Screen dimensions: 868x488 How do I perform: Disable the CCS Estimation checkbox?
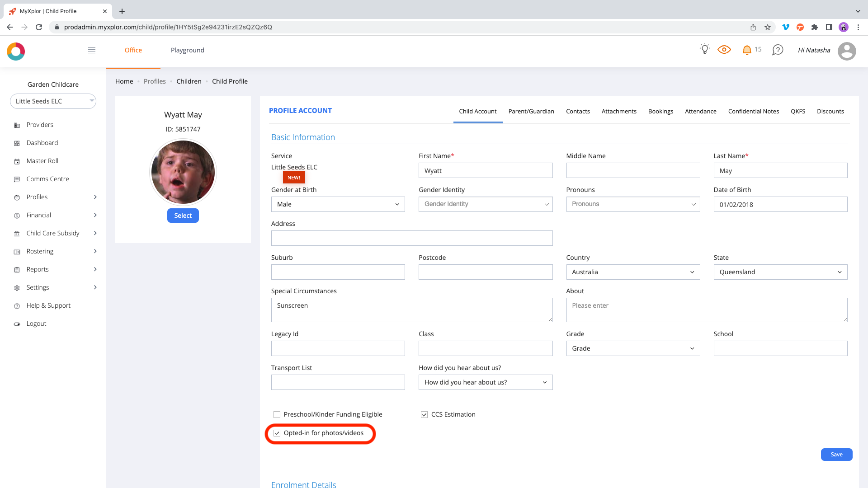[424, 414]
